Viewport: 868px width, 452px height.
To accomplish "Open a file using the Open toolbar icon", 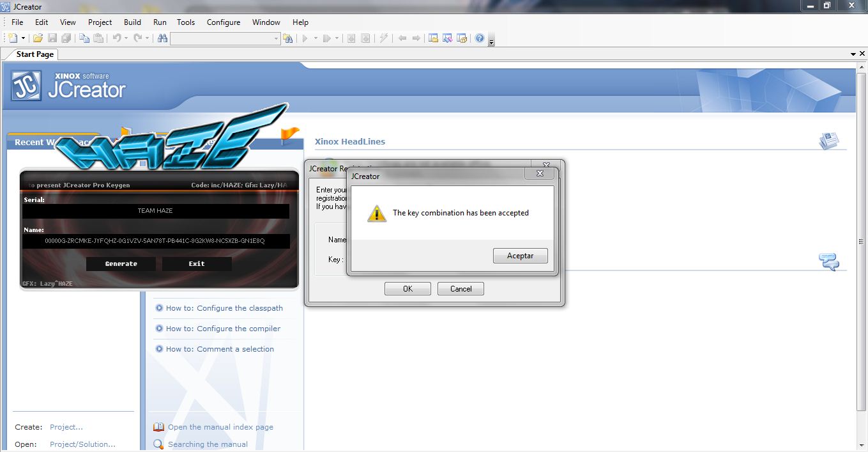I will click(38, 38).
